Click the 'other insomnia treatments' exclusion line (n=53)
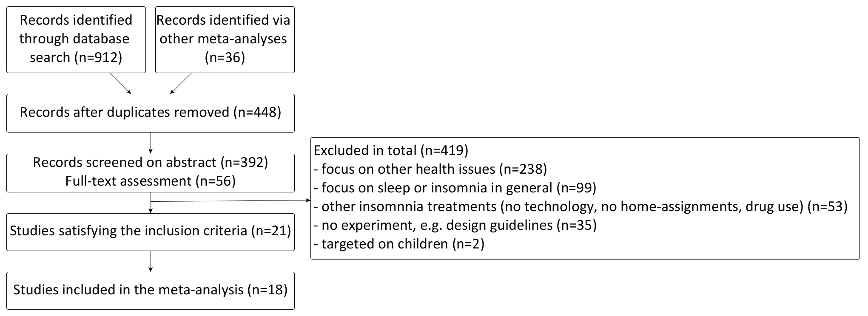Image resolution: width=868 pixels, height=316 pixels. click(x=581, y=206)
